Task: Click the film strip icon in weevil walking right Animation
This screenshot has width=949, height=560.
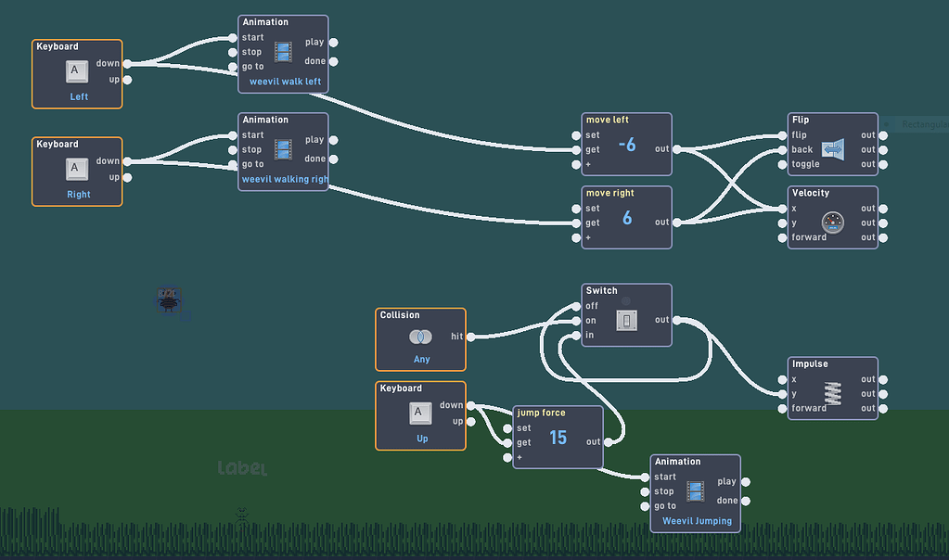Action: (283, 149)
